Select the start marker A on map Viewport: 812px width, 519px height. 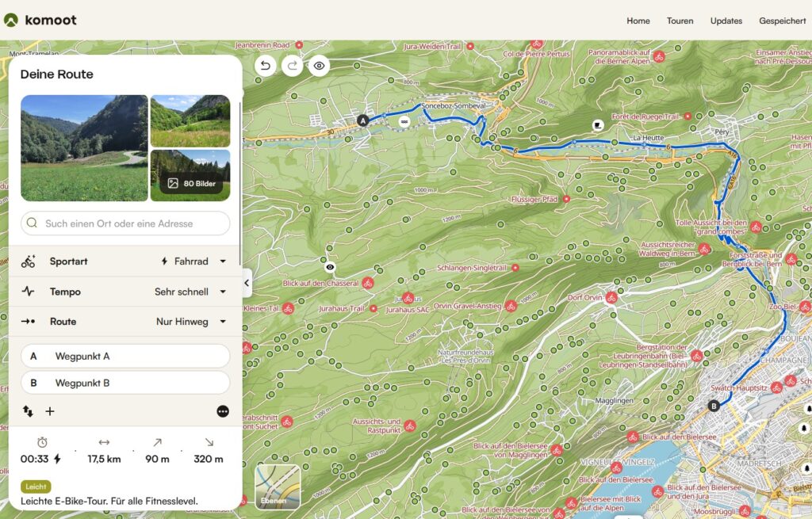point(363,120)
